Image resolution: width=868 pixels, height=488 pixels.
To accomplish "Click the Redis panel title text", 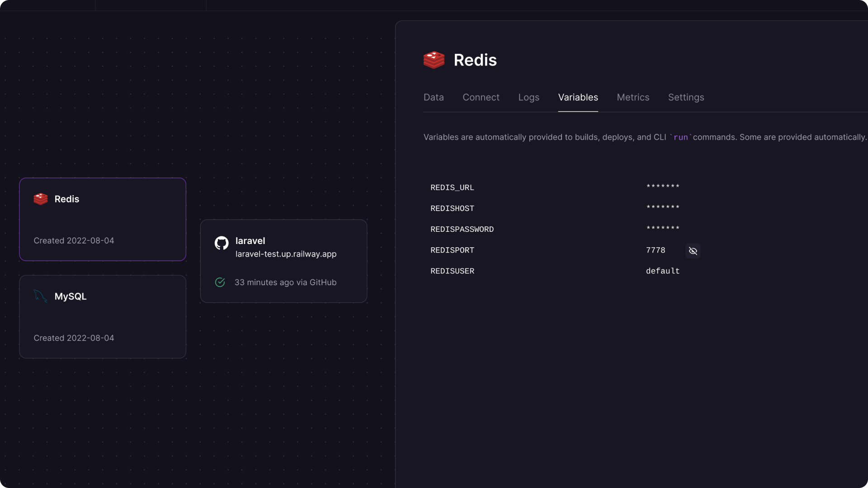I will coord(475,60).
